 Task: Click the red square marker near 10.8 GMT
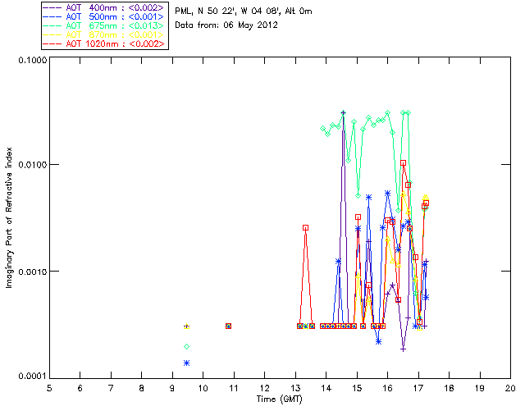coord(228,326)
